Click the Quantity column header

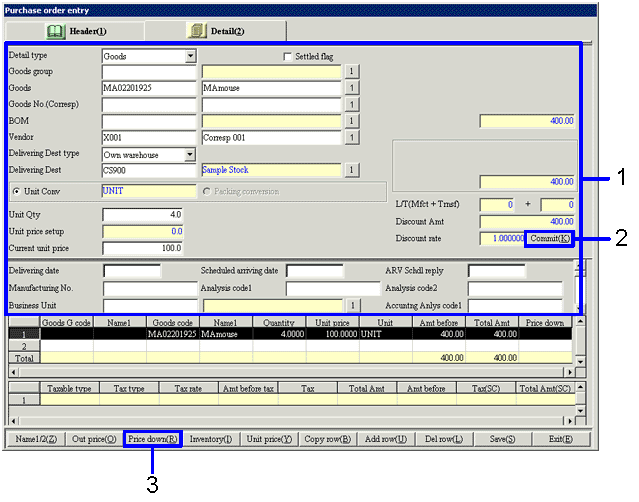click(x=279, y=323)
